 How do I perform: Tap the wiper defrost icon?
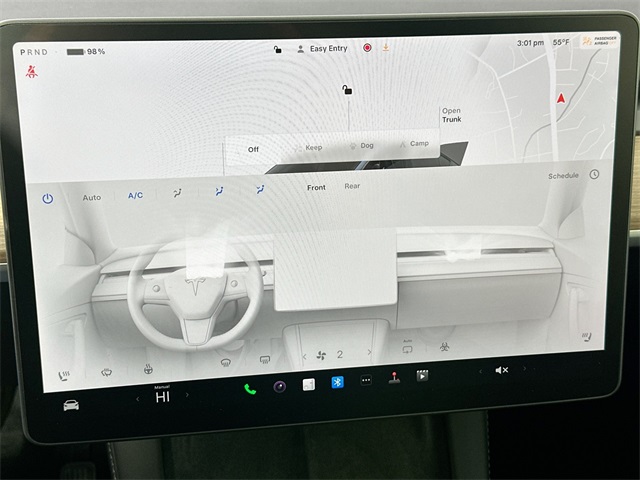(x=107, y=372)
